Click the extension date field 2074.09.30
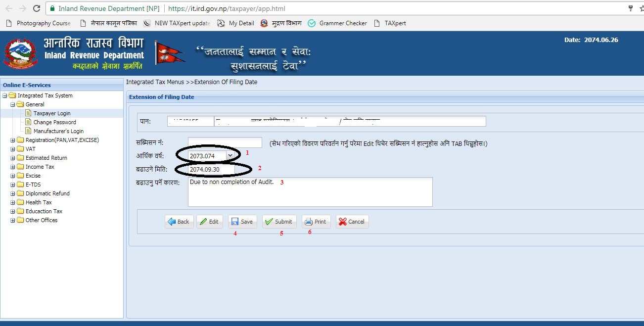The height and width of the screenshot is (326, 644). coord(212,169)
